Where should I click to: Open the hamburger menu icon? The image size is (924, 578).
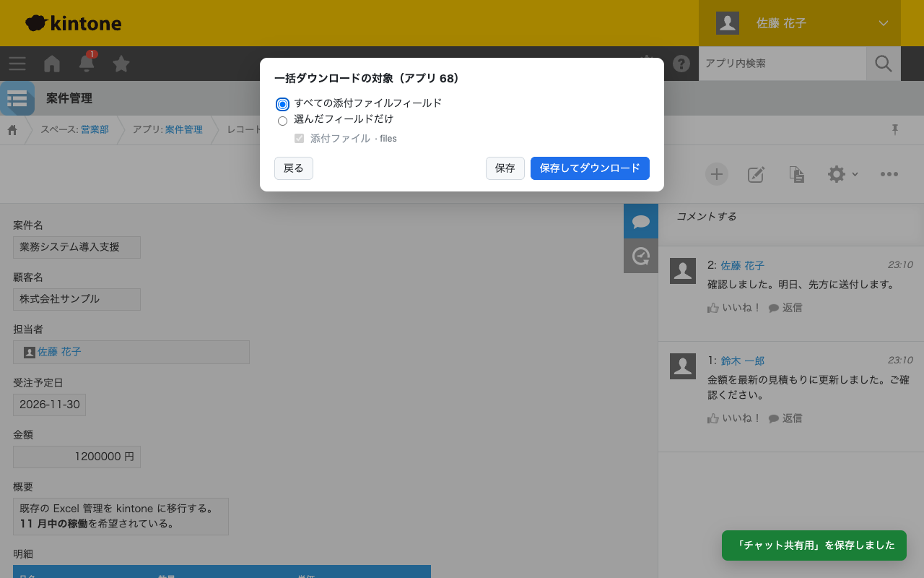point(17,64)
